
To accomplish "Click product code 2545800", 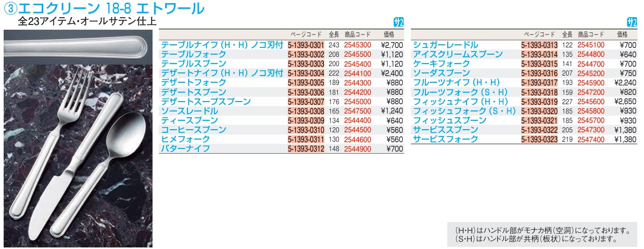I will click(x=591, y=111).
